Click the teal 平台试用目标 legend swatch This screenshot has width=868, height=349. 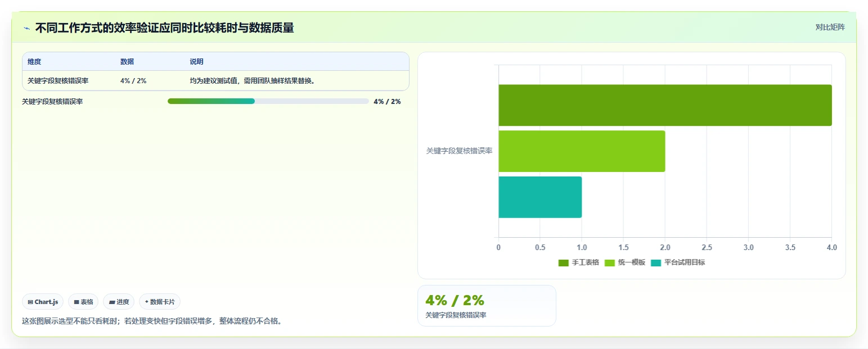tap(656, 262)
